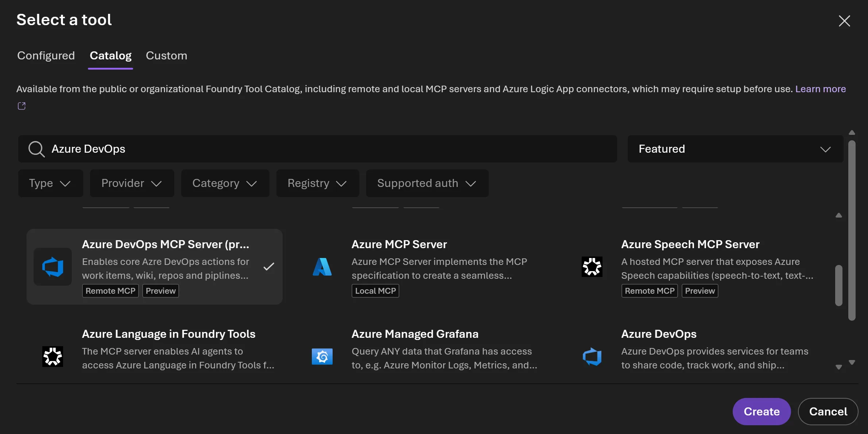Switch to the Custom tab
Viewport: 868px width, 434px height.
tap(166, 55)
